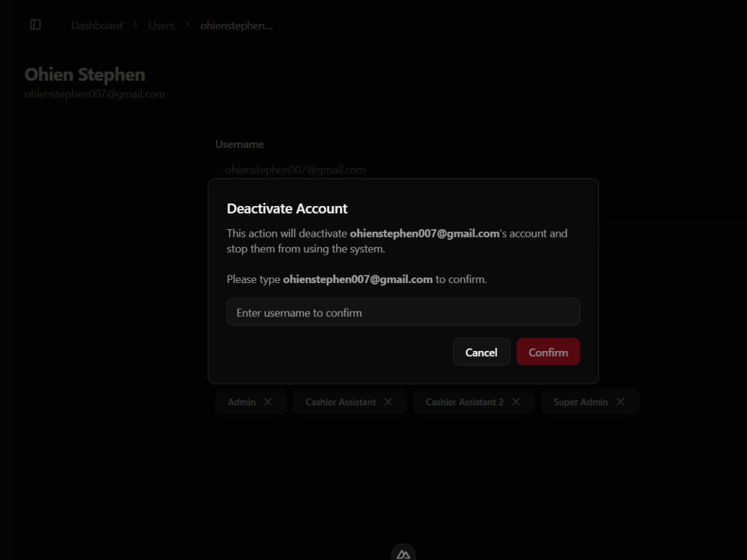The height and width of the screenshot is (560, 747).
Task: Remove the Cashier Assistant 2 role
Action: [516, 402]
